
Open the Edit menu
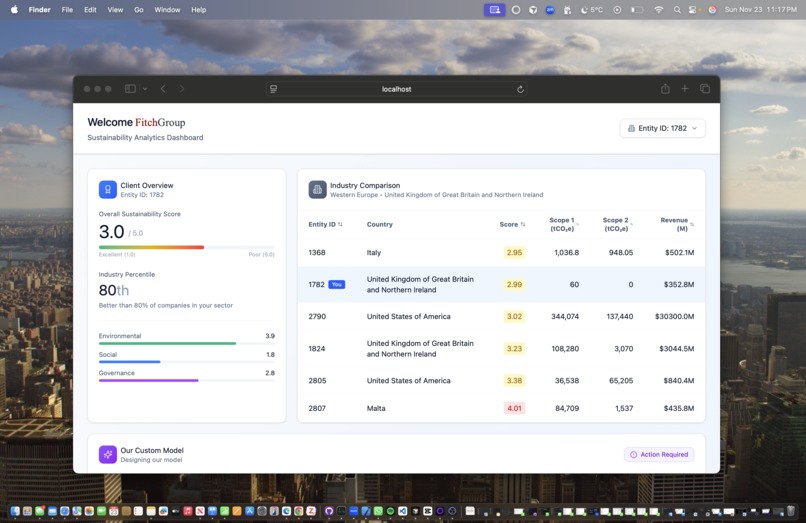click(x=90, y=9)
